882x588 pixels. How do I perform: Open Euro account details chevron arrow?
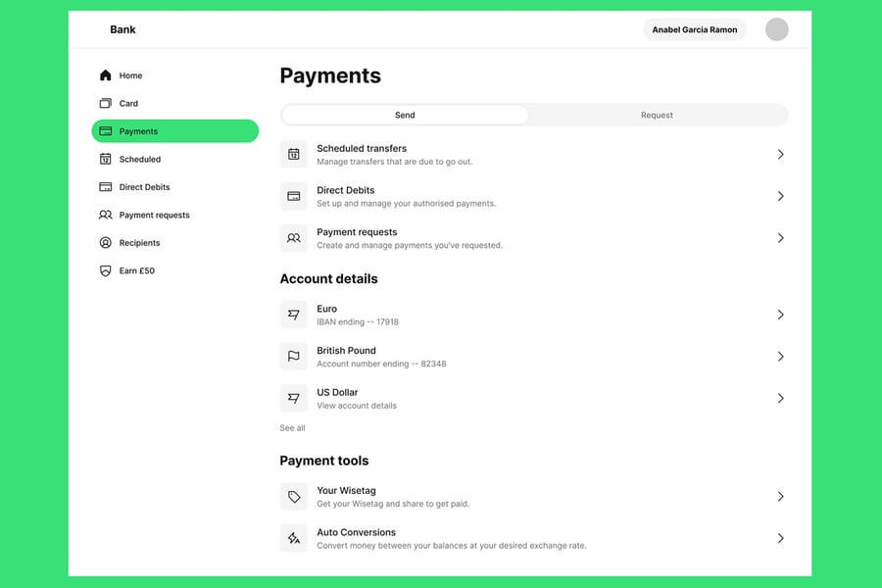(780, 315)
